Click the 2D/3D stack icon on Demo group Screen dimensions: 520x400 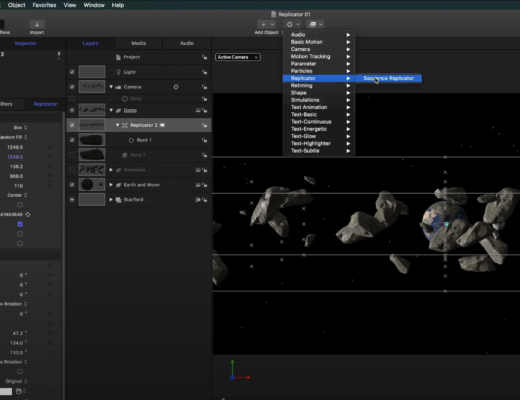198,110
